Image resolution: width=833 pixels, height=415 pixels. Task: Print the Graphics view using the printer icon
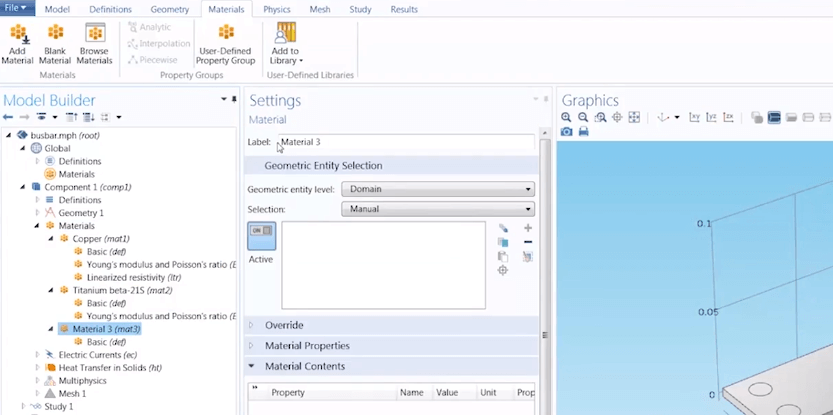pyautogui.click(x=583, y=132)
